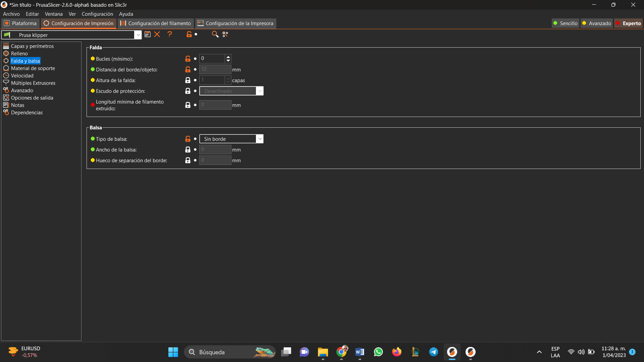Switch to Configuración del filamento tab

click(155, 23)
